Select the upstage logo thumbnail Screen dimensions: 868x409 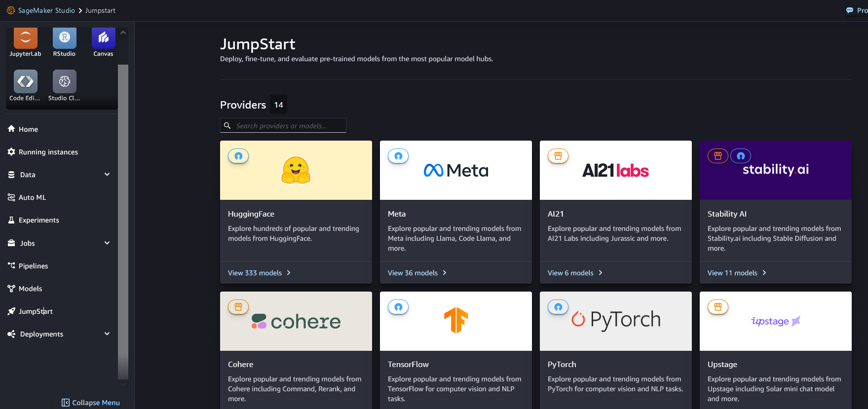pos(776,321)
